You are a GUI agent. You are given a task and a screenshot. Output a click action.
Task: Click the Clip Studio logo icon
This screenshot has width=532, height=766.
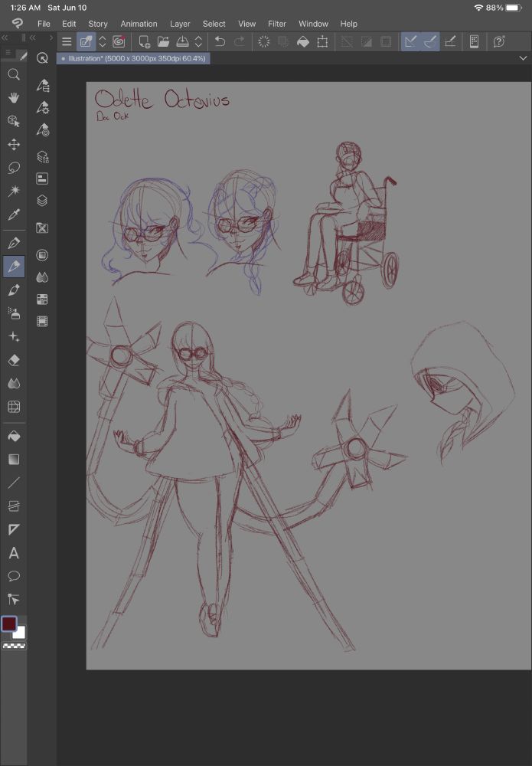[x=17, y=24]
